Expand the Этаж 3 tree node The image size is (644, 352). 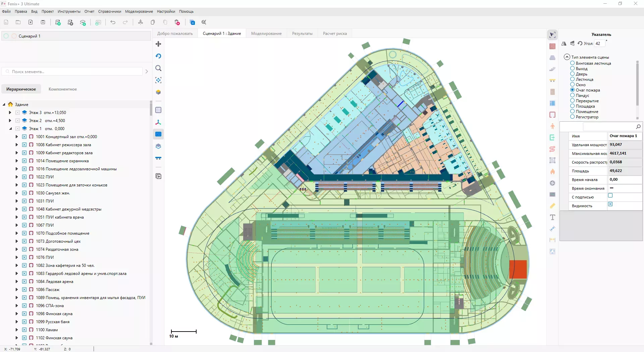pyautogui.click(x=10, y=113)
